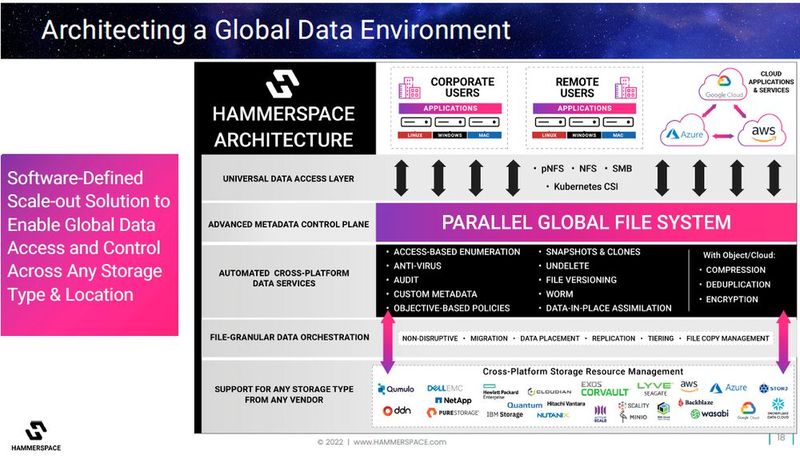Open the www.HAMMERSPACE.com footer link
Image resolution: width=800 pixels, height=459 pixels.
(x=399, y=442)
